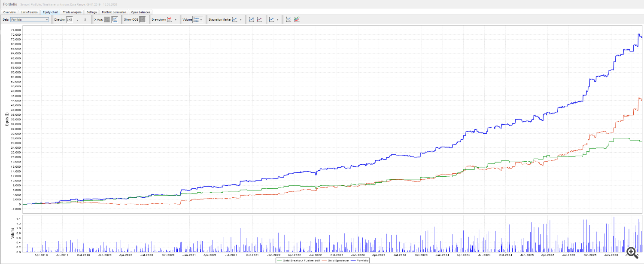The height and width of the screenshot is (264, 644).
Task: Click the Portfolio legend entry
Action: (x=360, y=260)
